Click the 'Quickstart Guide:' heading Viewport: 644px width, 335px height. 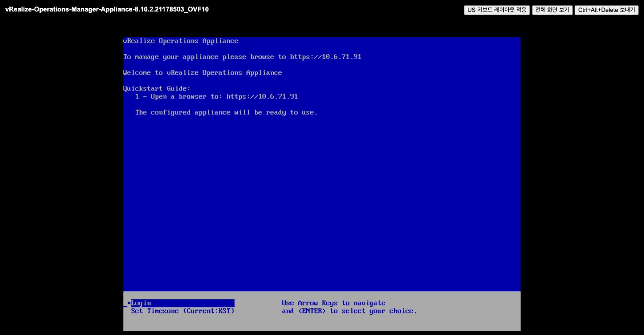tap(157, 89)
